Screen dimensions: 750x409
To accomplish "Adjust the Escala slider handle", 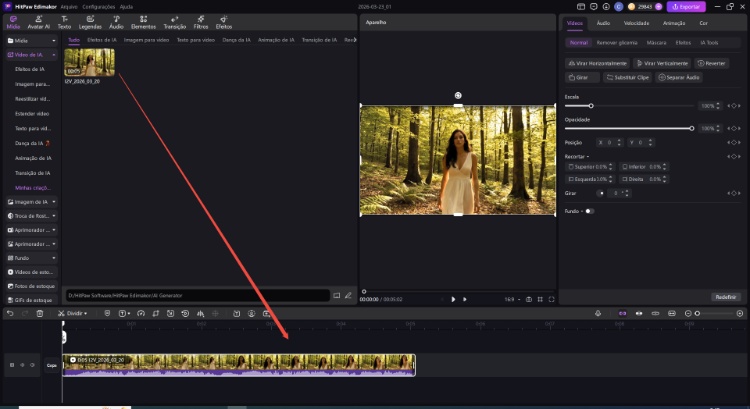I will pos(591,106).
